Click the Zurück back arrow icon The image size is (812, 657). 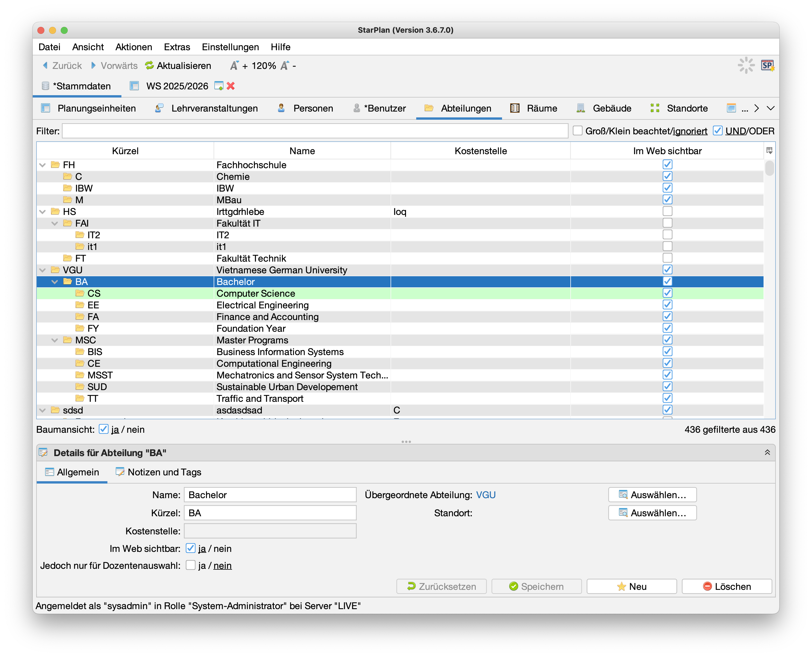[x=45, y=65]
